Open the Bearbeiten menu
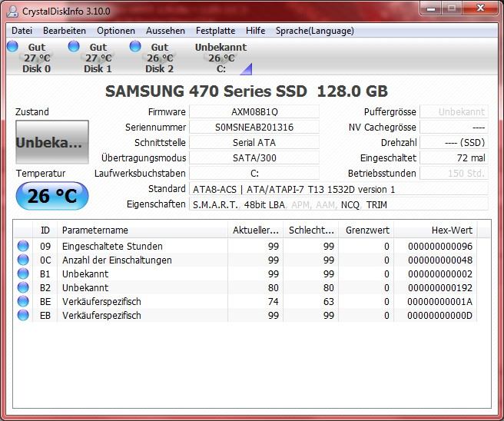Viewport: 504px width, 421px height. (x=65, y=31)
